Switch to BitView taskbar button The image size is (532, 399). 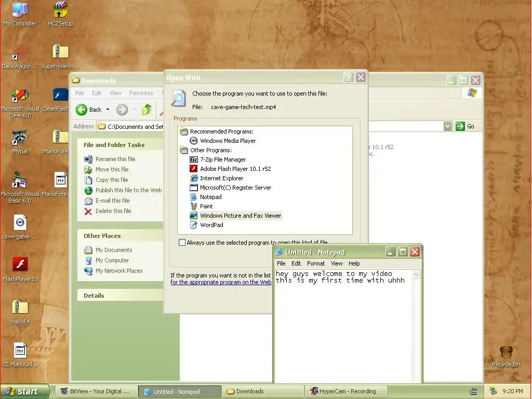[96, 391]
